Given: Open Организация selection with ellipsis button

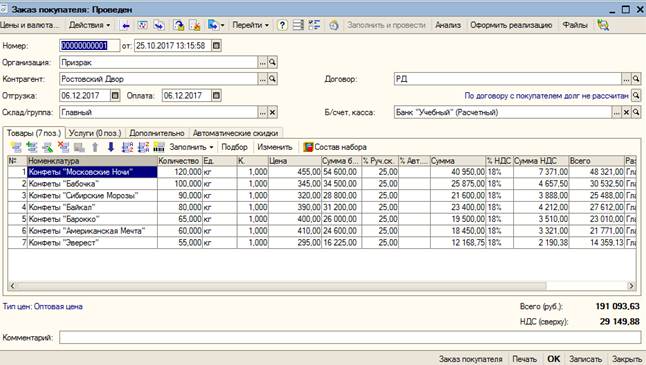Looking at the screenshot, I should [262, 62].
